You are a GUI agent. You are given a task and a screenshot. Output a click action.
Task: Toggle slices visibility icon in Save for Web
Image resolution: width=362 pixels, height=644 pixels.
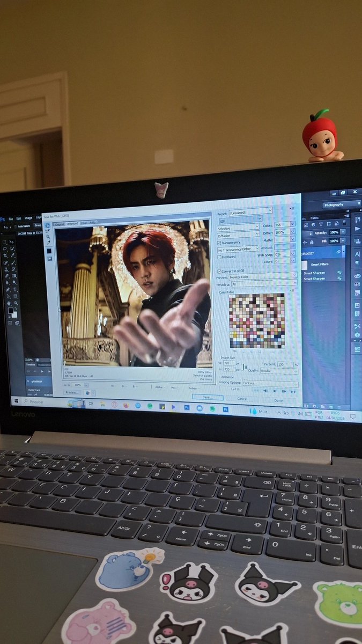(x=49, y=258)
